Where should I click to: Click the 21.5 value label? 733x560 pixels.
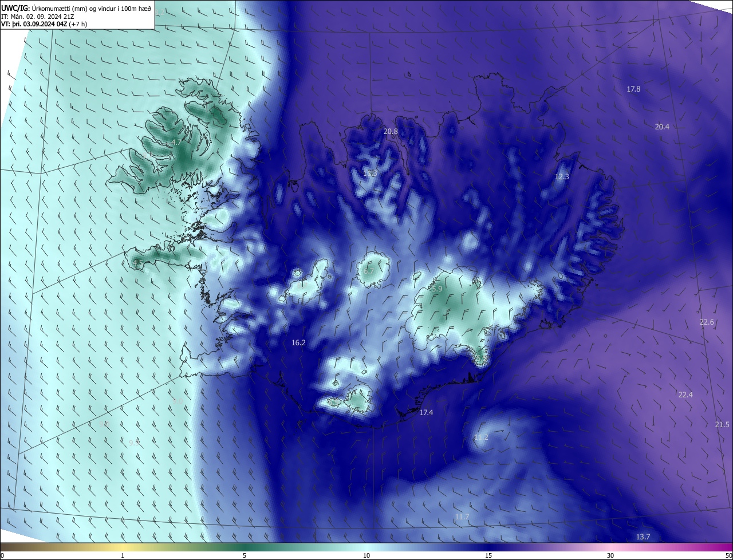(722, 424)
